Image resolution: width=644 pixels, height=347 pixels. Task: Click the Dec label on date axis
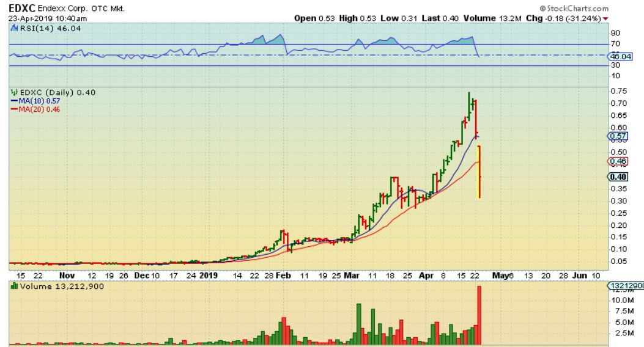click(142, 276)
